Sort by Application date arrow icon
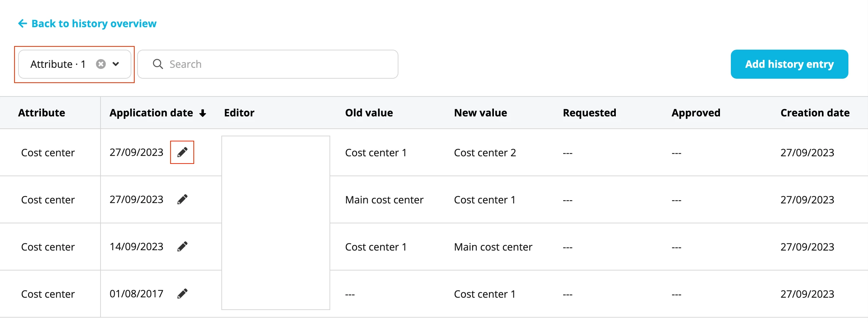 [x=203, y=113]
